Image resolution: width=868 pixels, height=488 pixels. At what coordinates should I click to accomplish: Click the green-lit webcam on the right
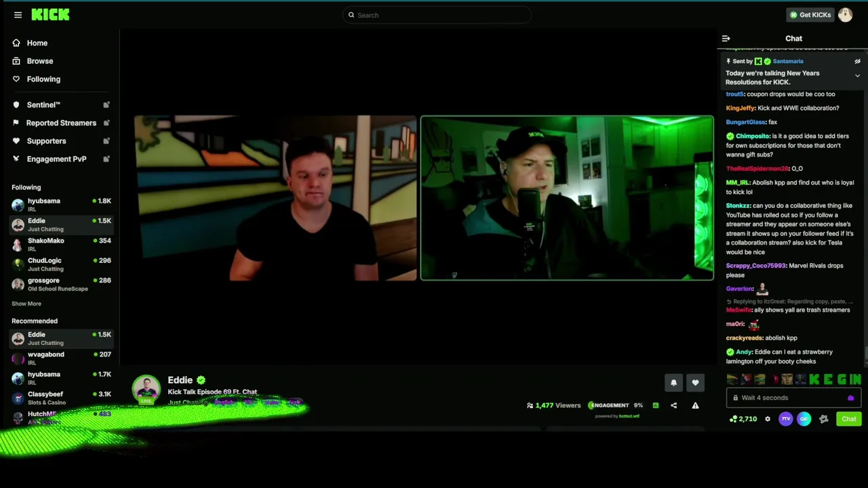tap(567, 198)
